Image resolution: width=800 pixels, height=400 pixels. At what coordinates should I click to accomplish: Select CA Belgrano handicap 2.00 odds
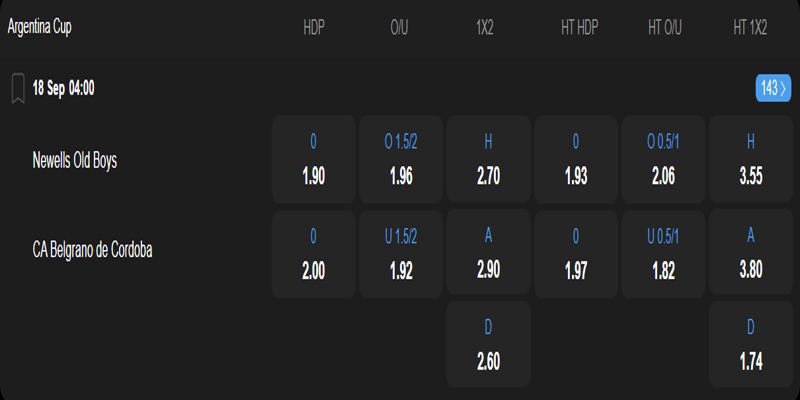[x=314, y=252]
